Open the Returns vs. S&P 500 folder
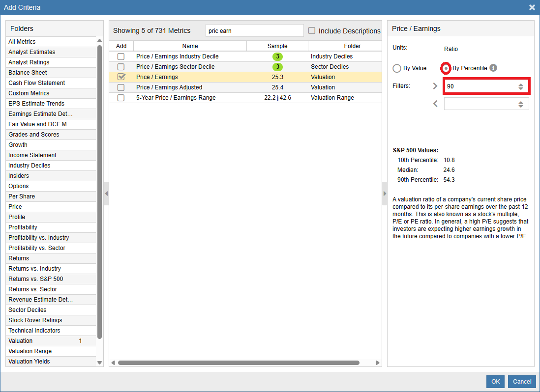 (51, 279)
